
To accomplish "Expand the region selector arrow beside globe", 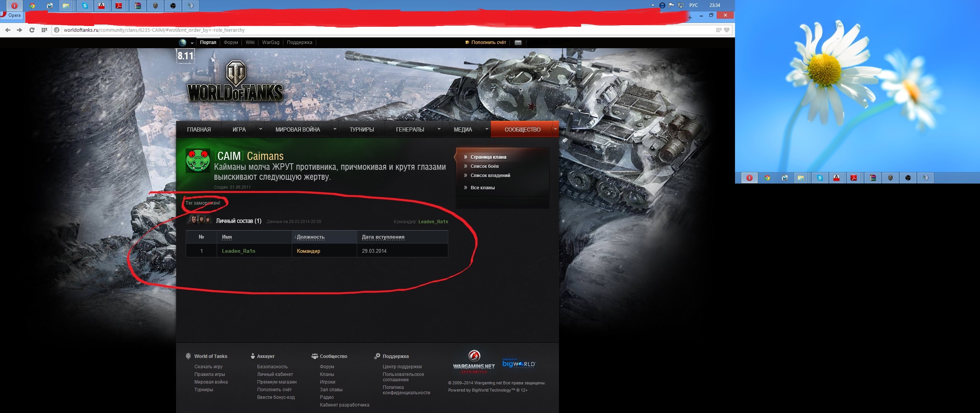I will [x=192, y=43].
